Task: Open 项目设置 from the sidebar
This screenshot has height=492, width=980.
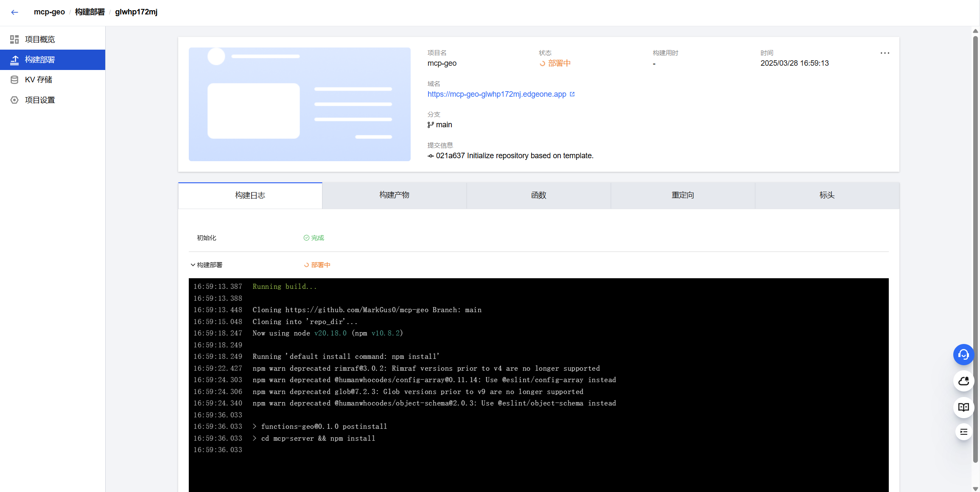Action: (39, 100)
